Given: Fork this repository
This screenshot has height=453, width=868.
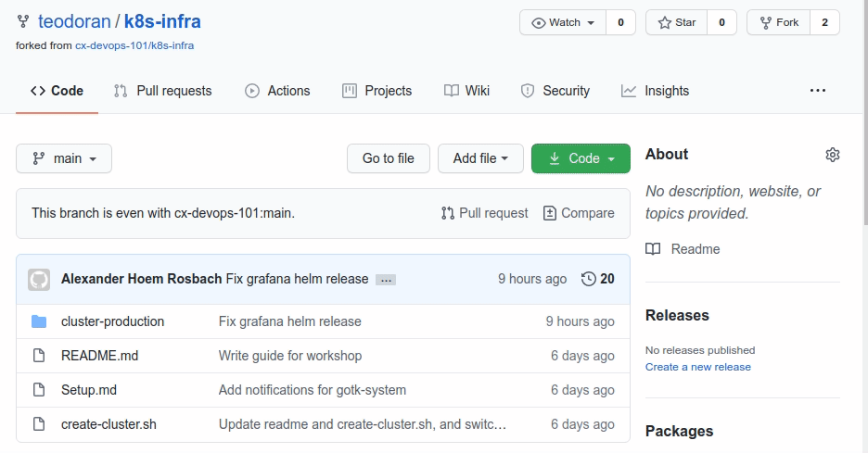Looking at the screenshot, I should pyautogui.click(x=778, y=22).
